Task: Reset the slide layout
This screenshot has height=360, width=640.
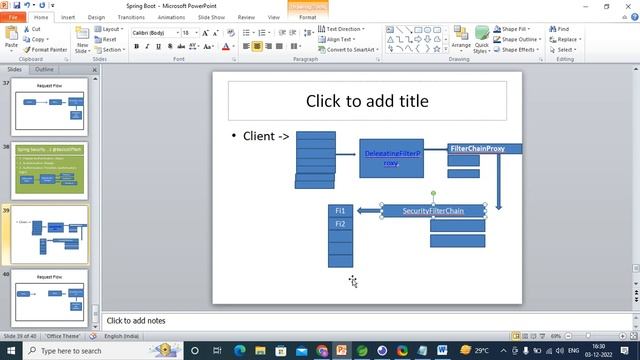Action: (x=106, y=39)
